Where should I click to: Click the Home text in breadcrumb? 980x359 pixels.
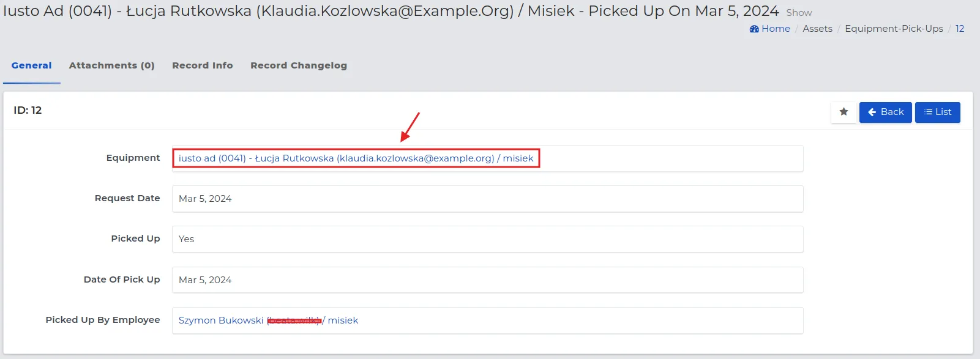[x=776, y=29]
